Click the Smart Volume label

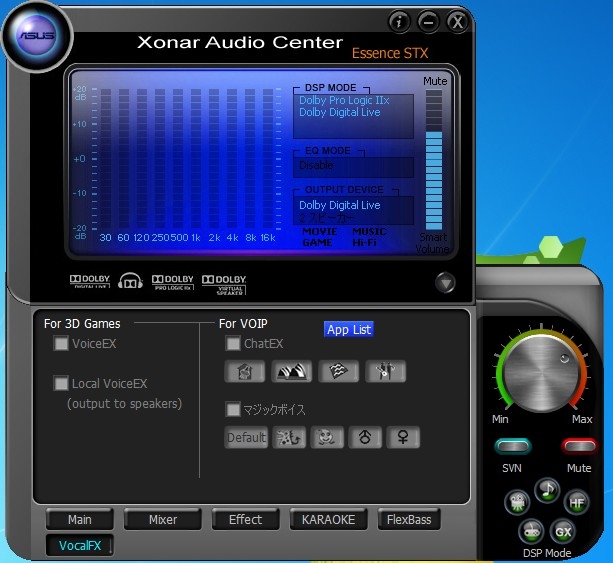pos(432,243)
